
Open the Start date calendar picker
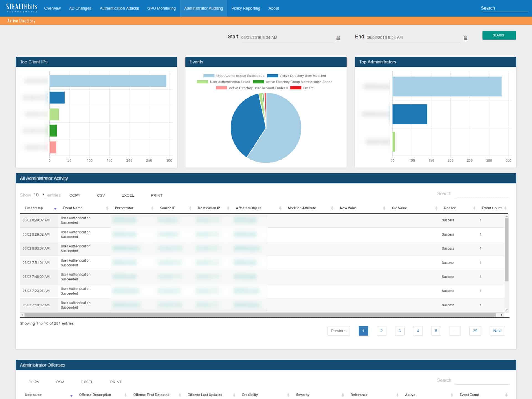[338, 38]
